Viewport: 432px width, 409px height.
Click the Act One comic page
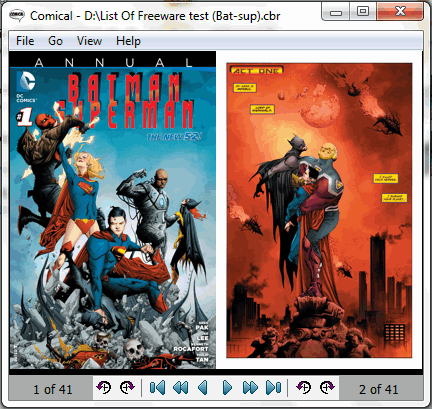point(319,210)
